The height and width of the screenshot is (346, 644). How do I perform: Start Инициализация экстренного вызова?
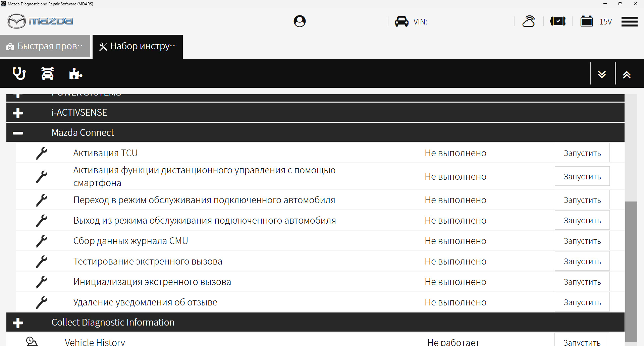point(582,282)
